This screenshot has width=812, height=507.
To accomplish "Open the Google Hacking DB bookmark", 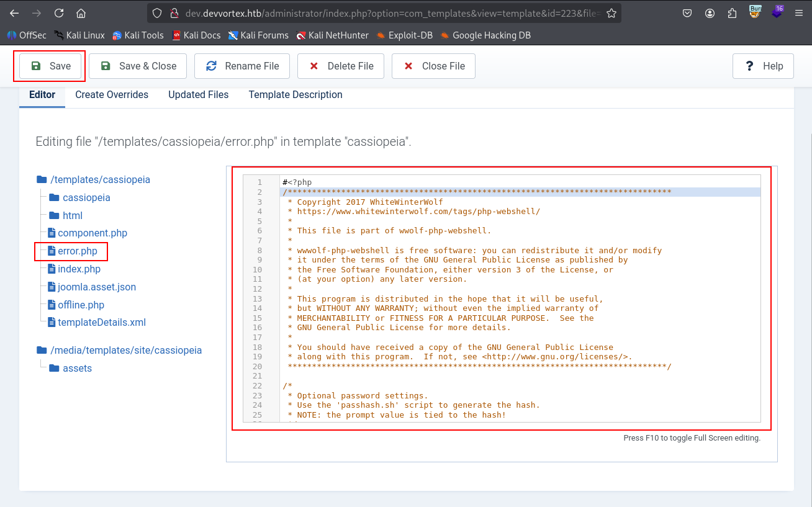I will pyautogui.click(x=485, y=35).
